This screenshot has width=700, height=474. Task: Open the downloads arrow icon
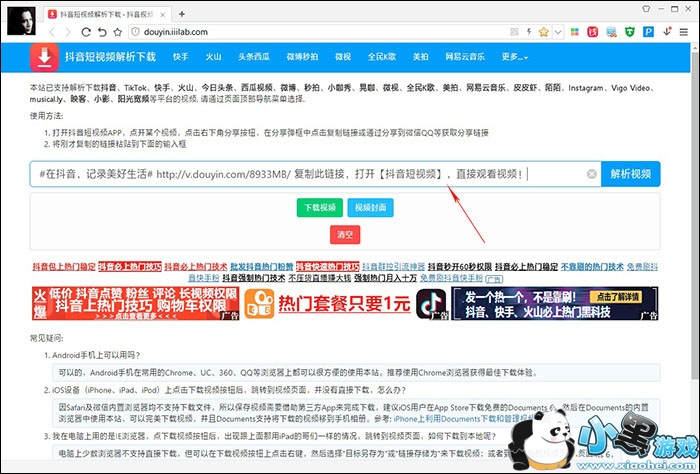click(x=667, y=31)
